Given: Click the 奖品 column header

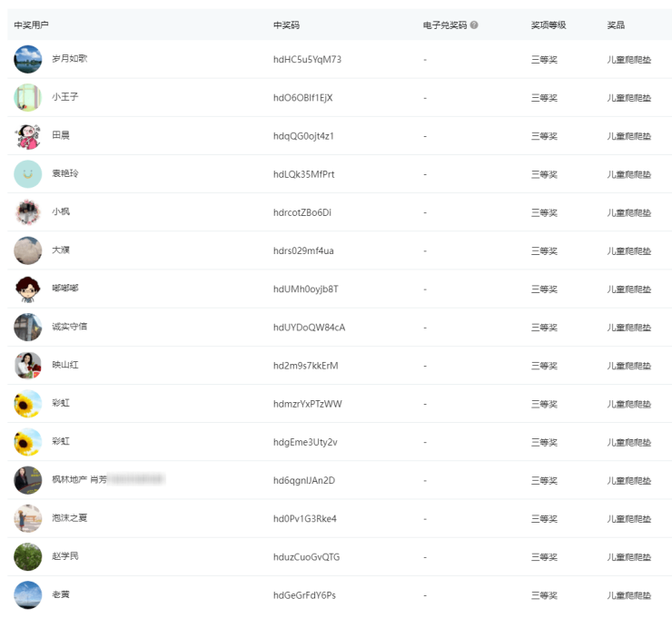Looking at the screenshot, I should [616, 25].
